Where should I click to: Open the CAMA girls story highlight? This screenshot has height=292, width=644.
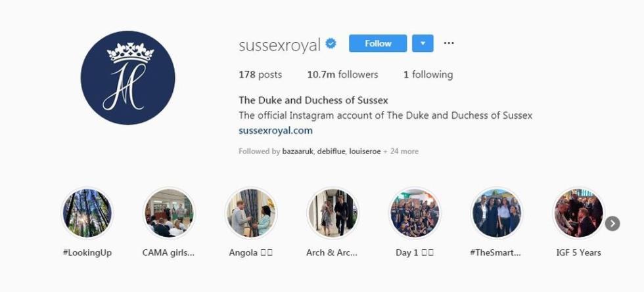click(169, 213)
